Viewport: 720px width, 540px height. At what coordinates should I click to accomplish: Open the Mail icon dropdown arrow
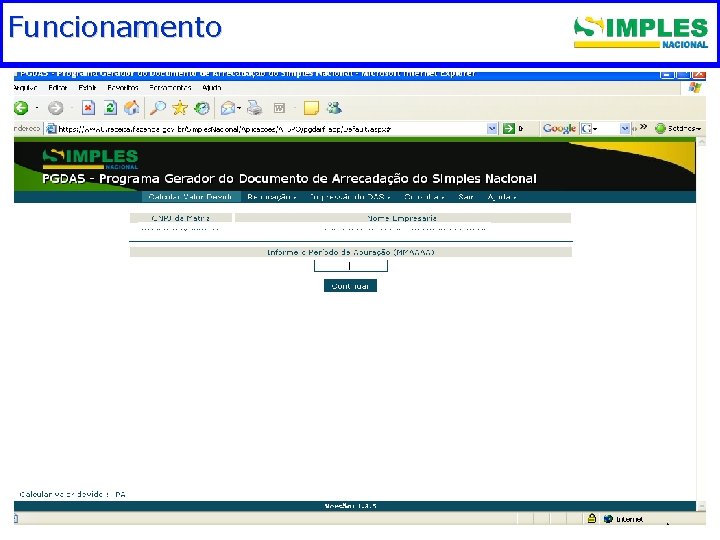click(x=239, y=108)
